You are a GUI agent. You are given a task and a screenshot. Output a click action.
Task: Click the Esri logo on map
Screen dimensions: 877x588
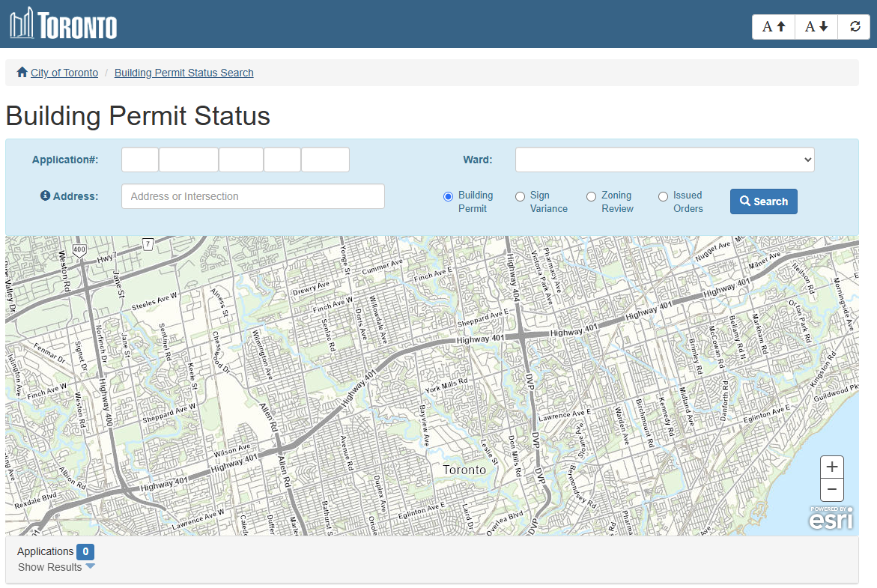coord(831,518)
